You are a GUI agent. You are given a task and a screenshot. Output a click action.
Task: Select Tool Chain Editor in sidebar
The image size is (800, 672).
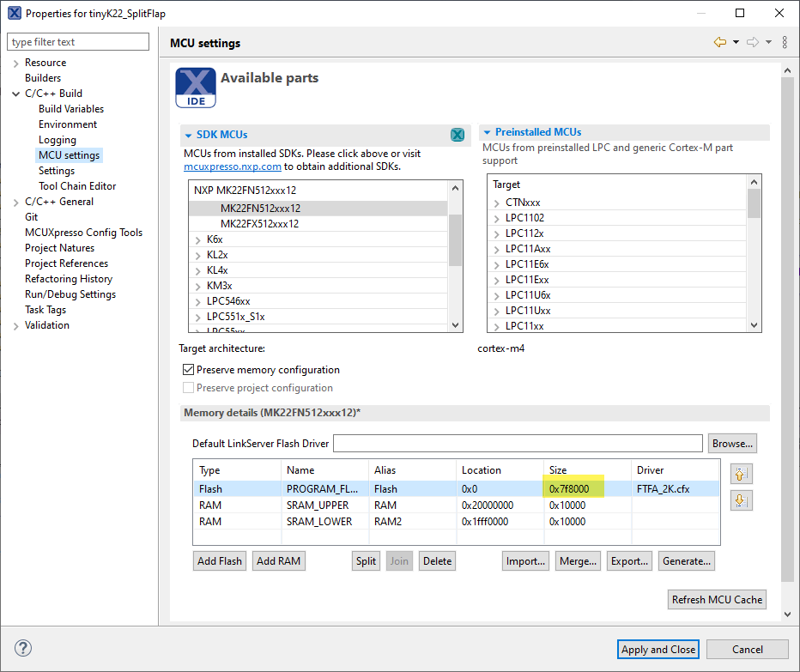(77, 186)
